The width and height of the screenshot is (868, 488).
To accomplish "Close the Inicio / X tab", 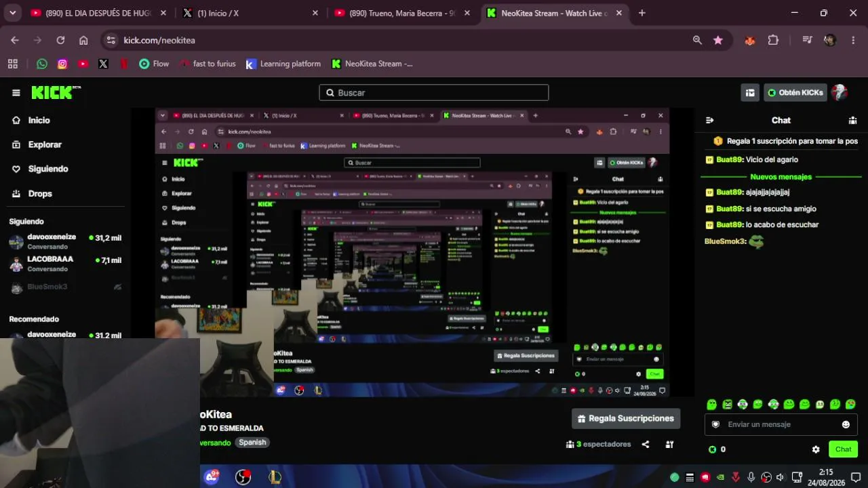I will 315,13.
